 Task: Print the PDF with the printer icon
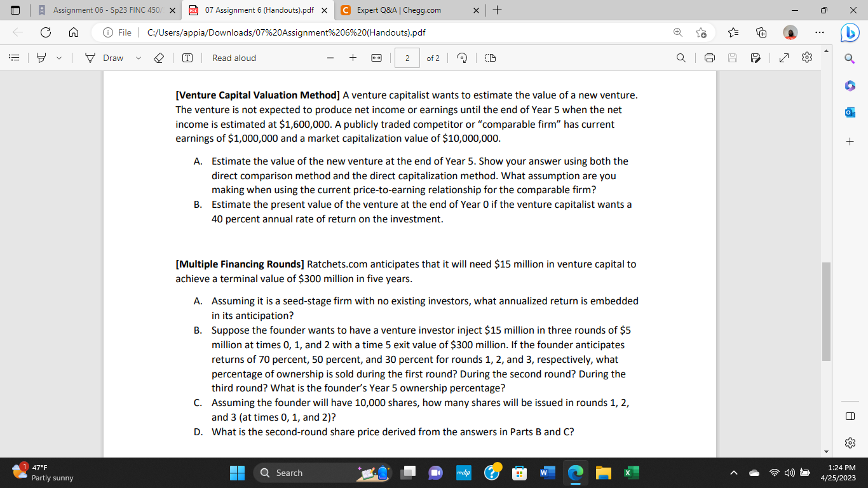pos(710,57)
